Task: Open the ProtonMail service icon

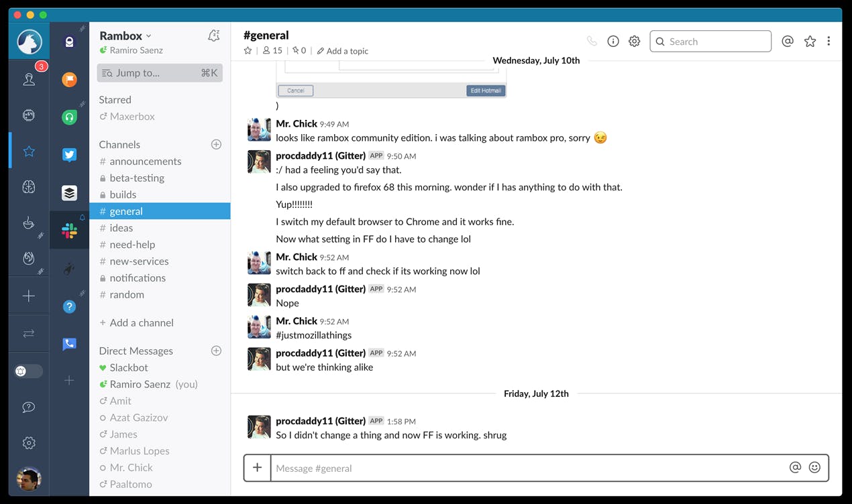Action: click(x=69, y=42)
